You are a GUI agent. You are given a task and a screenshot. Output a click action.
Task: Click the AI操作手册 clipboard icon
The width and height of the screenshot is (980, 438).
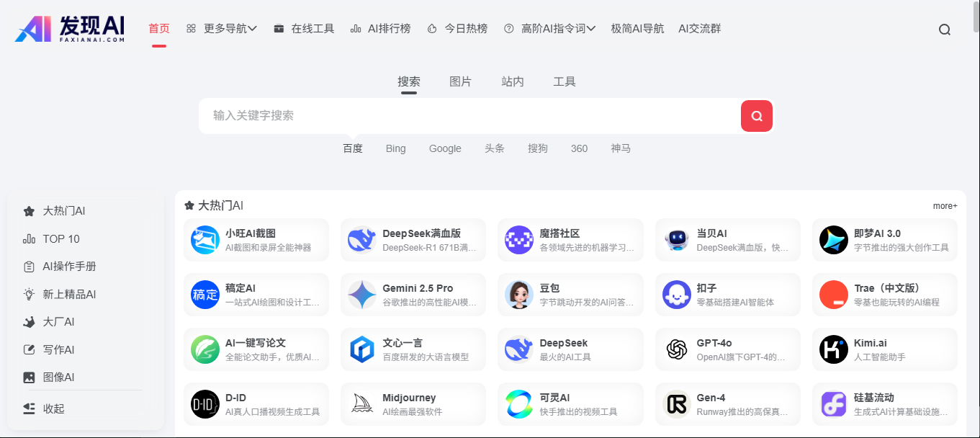[x=29, y=267]
